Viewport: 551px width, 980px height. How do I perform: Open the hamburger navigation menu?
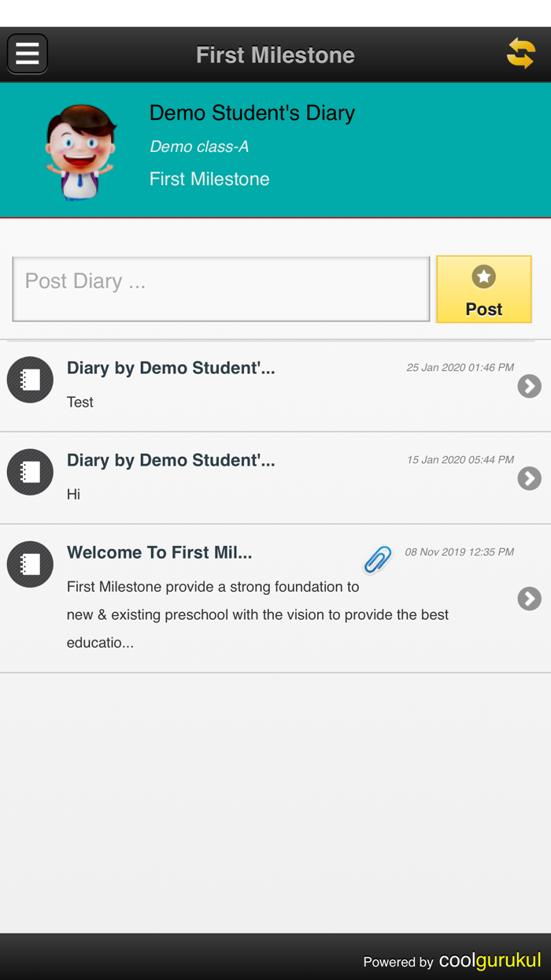pyautogui.click(x=27, y=53)
